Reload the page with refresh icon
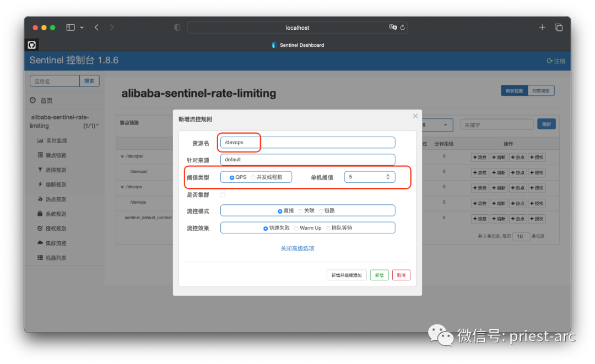This screenshot has height=364, width=595. pyautogui.click(x=403, y=28)
